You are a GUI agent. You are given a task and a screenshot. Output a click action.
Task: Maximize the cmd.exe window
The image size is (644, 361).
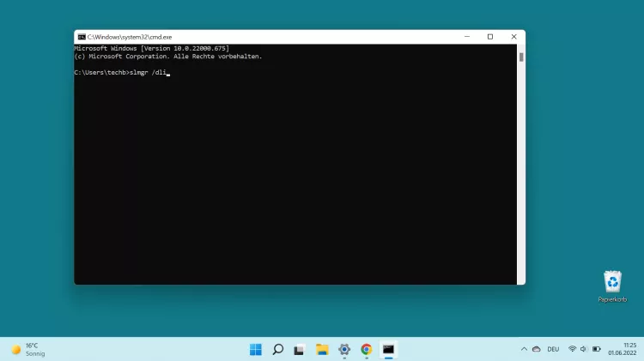click(490, 37)
